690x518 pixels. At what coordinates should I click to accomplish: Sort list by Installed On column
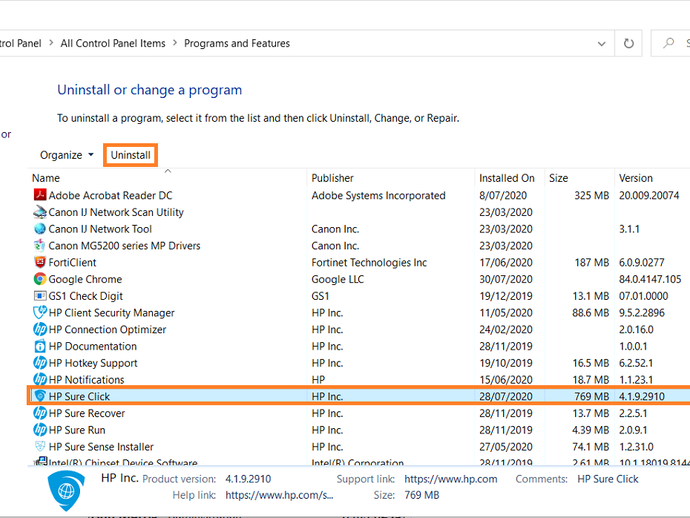(x=506, y=178)
